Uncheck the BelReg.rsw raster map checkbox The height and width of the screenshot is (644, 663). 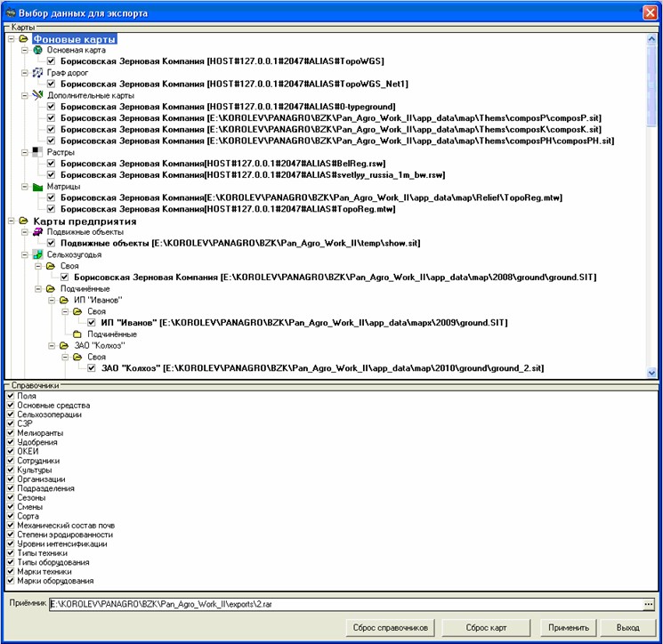(x=52, y=164)
